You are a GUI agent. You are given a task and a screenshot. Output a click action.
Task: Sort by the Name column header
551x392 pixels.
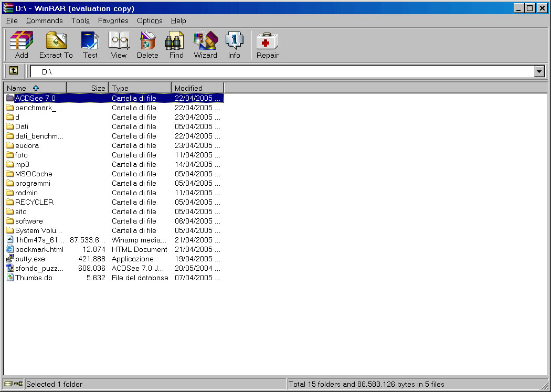tap(35, 88)
